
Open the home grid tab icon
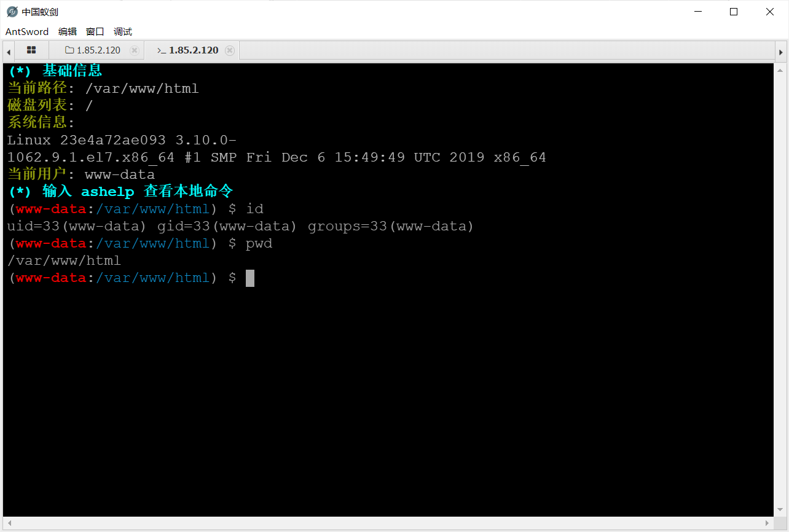click(x=31, y=50)
